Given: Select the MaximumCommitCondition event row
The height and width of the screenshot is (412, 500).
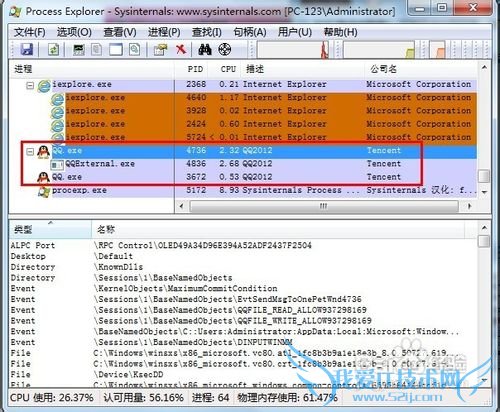Looking at the screenshot, I should click(x=243, y=289).
